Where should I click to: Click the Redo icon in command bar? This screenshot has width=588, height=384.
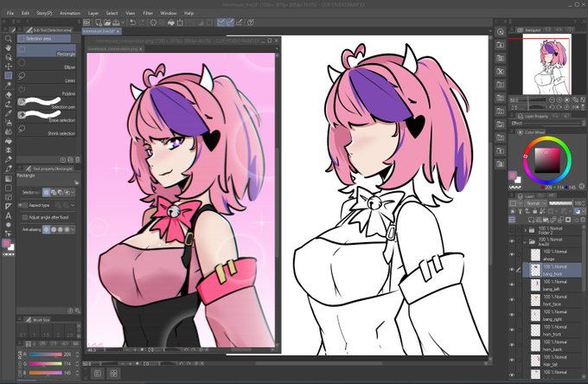click(142, 22)
